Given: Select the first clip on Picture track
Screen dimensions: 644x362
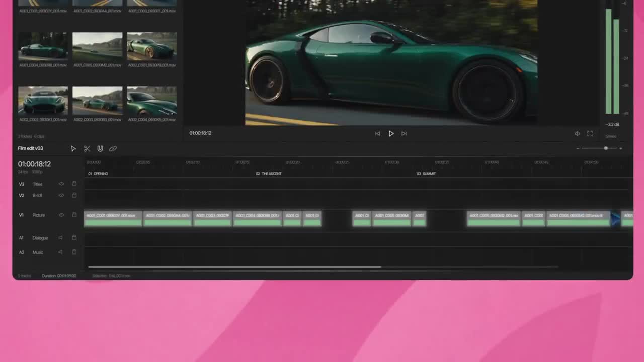Looking at the screenshot, I should click(113, 219).
